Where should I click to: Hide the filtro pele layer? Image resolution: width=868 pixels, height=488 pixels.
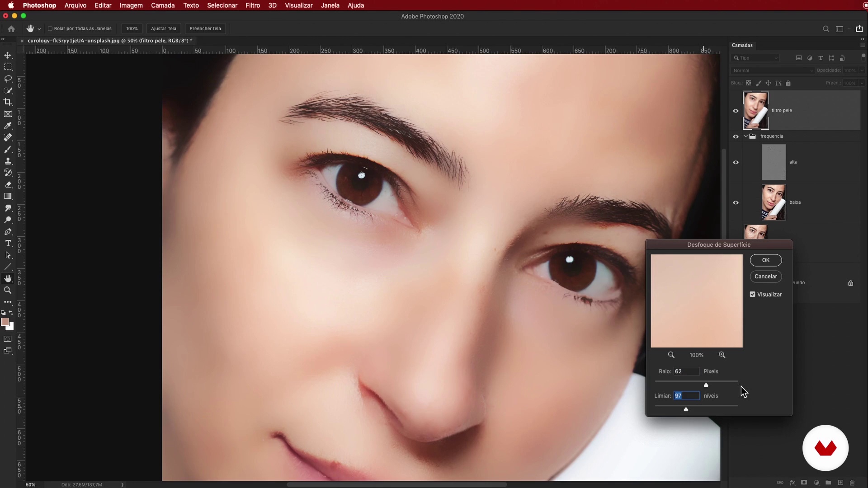736,111
